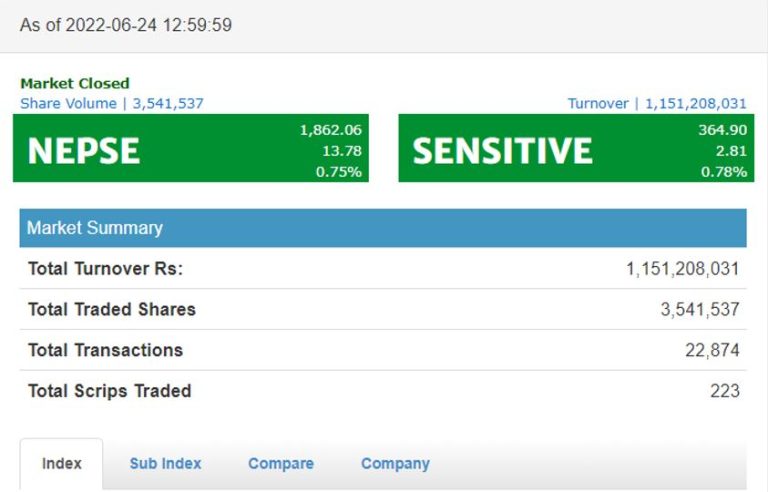Click the SENSITIVE 0.78% change figure
Image resolution: width=768 pixels, height=492 pixels.
point(724,171)
